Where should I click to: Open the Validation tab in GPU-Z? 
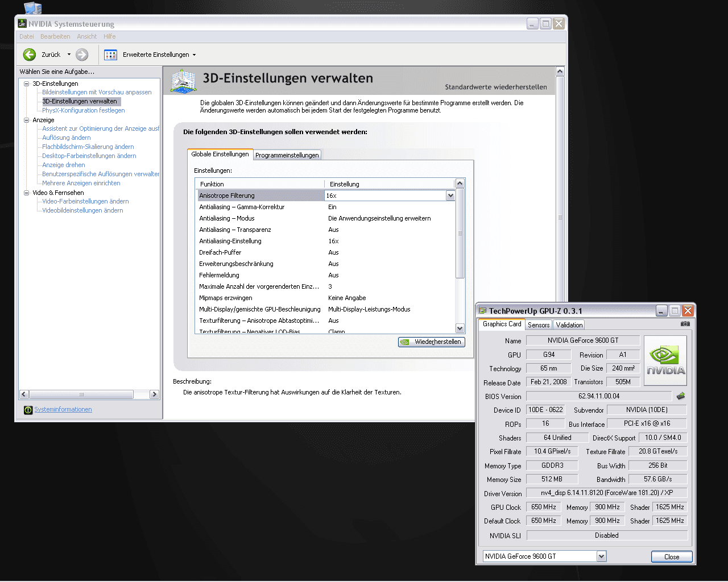pyautogui.click(x=569, y=325)
